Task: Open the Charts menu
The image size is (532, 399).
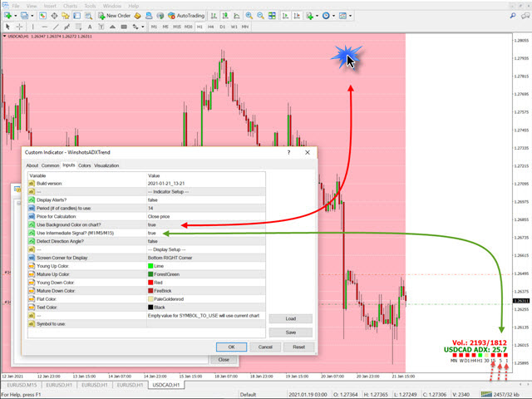Action: coord(70,6)
